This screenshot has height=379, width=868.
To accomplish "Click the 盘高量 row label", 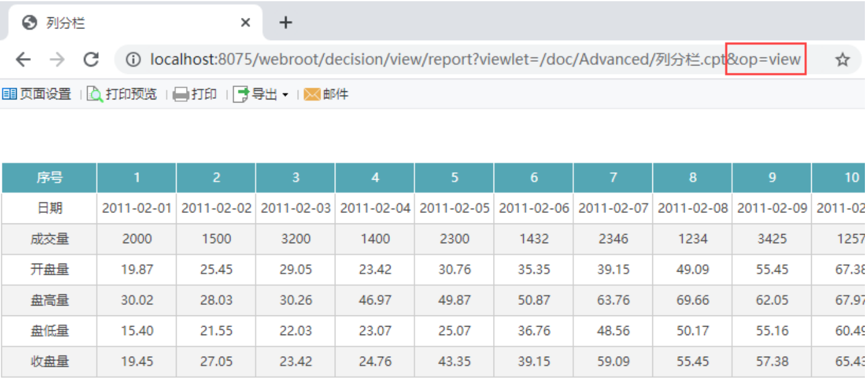I will pyautogui.click(x=49, y=301).
